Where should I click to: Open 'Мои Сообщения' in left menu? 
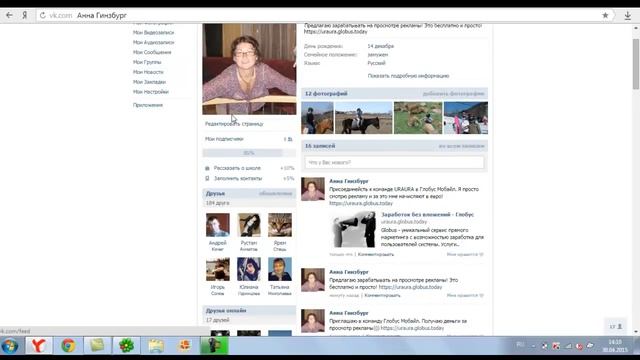152,52
